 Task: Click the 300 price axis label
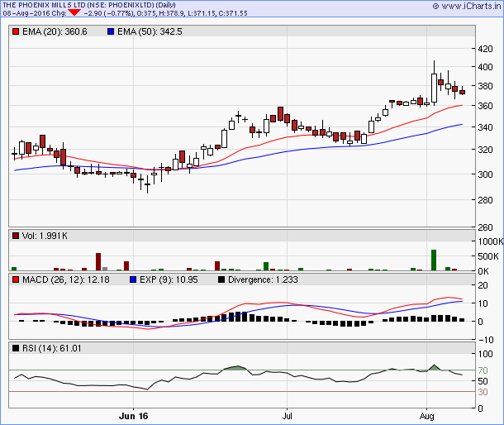point(485,174)
